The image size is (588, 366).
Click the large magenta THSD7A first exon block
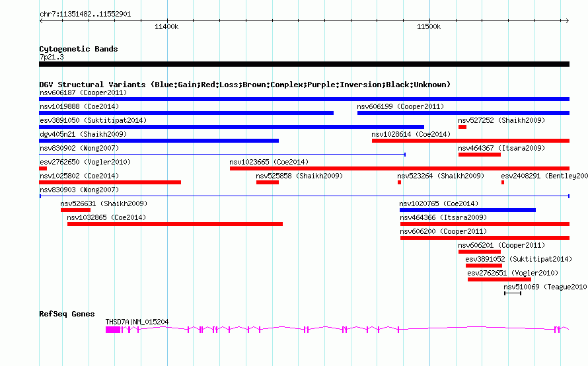(113, 330)
